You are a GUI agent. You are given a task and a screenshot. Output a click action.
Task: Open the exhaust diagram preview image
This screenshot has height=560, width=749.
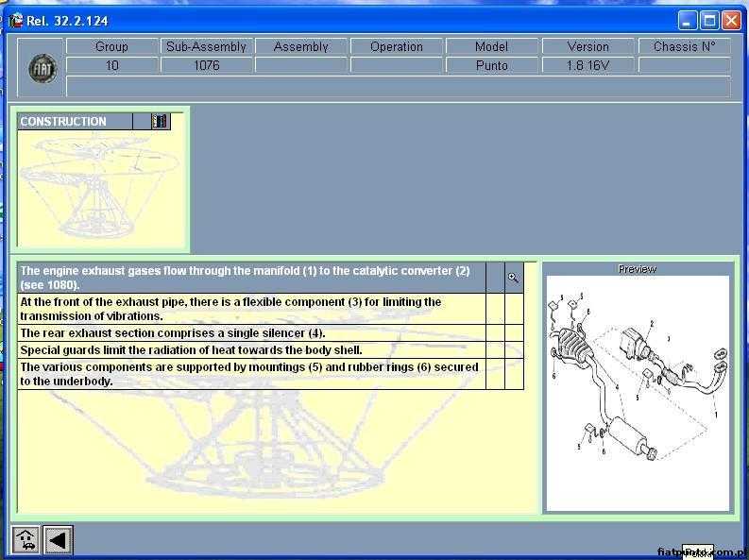click(638, 393)
